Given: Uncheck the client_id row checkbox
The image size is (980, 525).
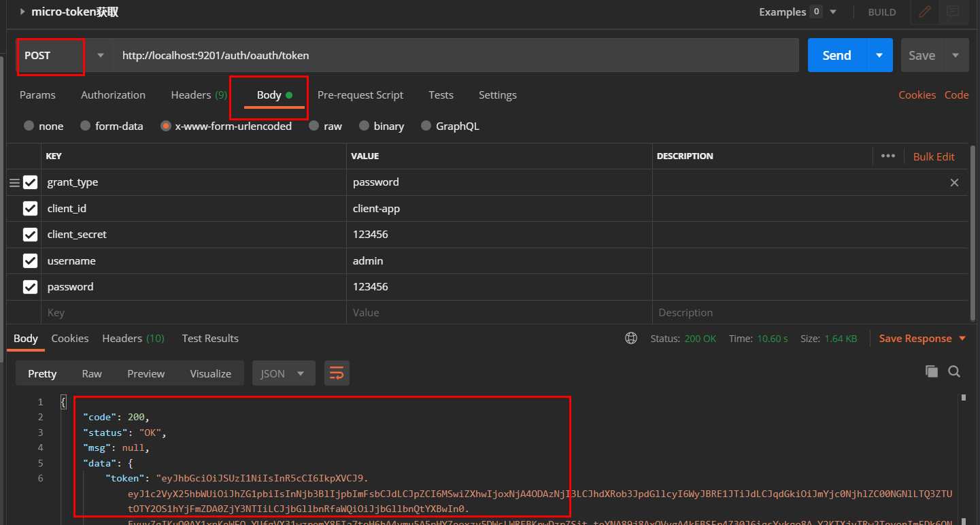Looking at the screenshot, I should point(30,209).
